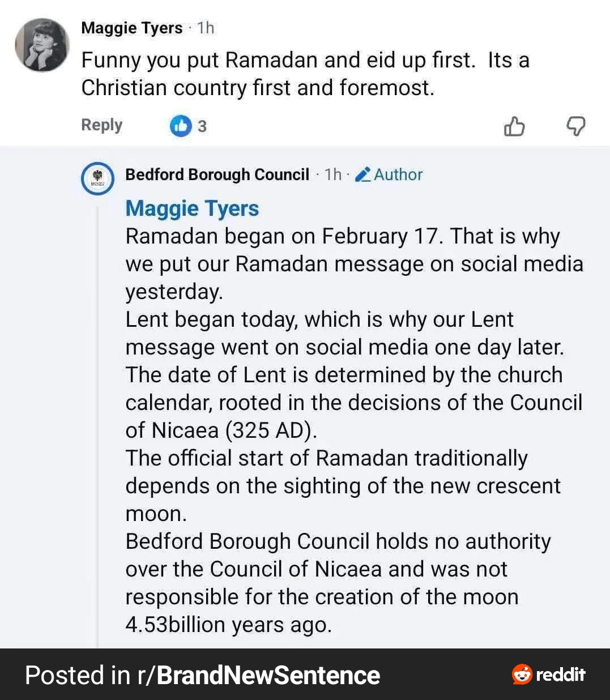
Task: Click the Reddit alien logo icon
Action: 522,675
